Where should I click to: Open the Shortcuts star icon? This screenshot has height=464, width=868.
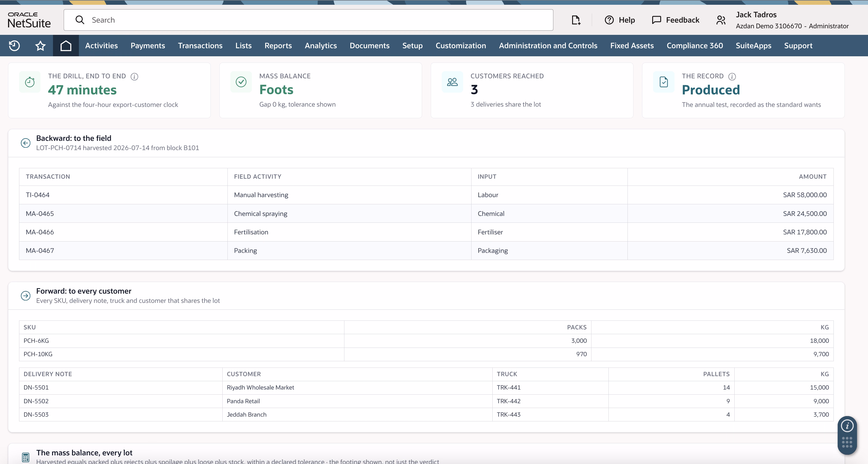[40, 46]
